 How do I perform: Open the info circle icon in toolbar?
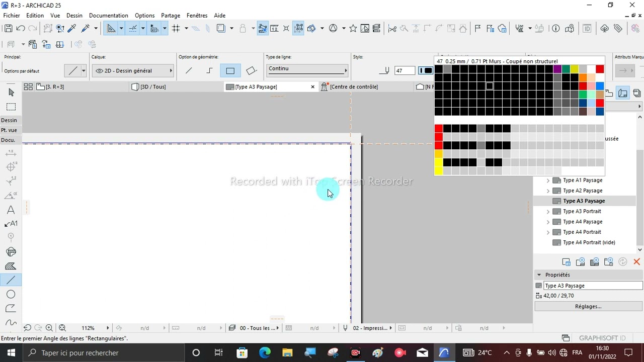556,29
